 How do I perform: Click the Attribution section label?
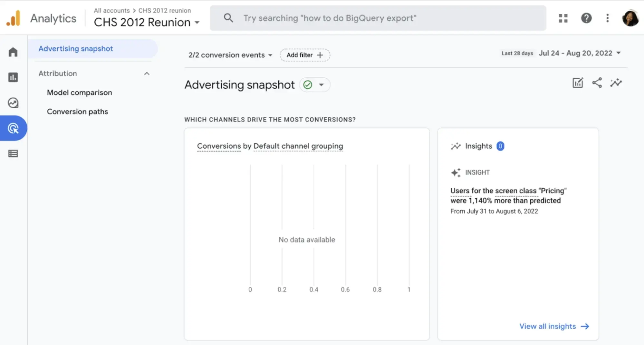[x=58, y=74]
